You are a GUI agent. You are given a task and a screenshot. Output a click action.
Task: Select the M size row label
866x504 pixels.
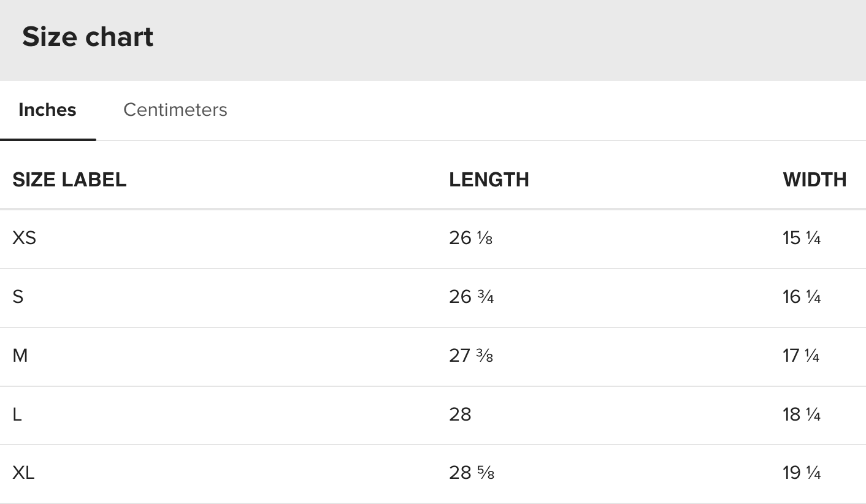point(20,356)
